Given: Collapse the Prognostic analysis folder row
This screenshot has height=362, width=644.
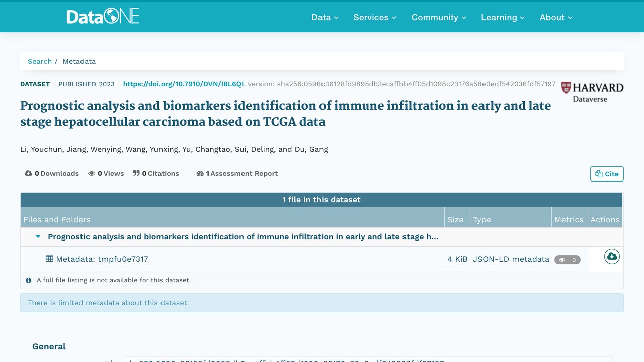Looking at the screenshot, I should (38, 237).
